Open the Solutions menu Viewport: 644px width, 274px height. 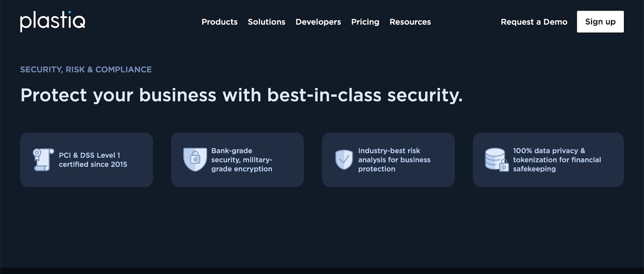pyautogui.click(x=266, y=22)
